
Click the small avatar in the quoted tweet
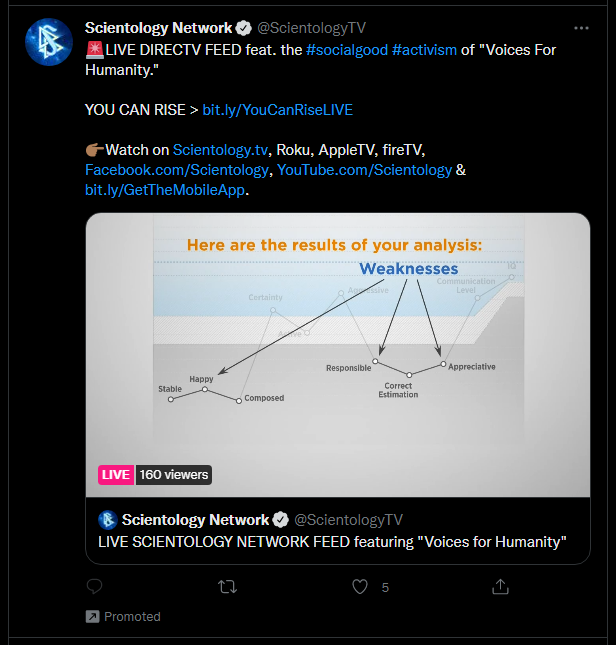coord(108,520)
